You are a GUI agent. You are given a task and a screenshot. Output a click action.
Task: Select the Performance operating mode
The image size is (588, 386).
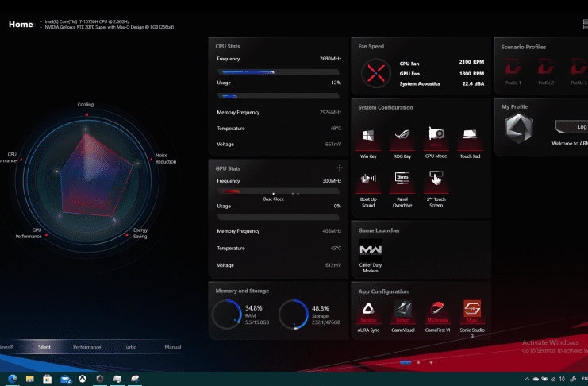click(87, 347)
